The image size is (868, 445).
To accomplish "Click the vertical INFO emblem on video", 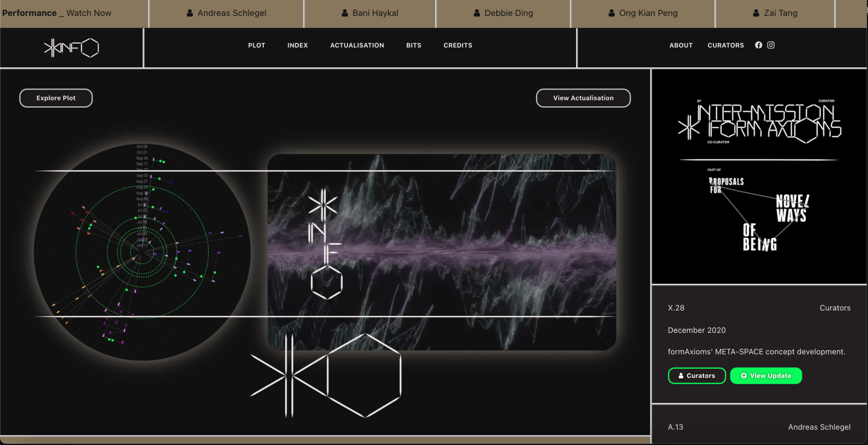I will [325, 244].
